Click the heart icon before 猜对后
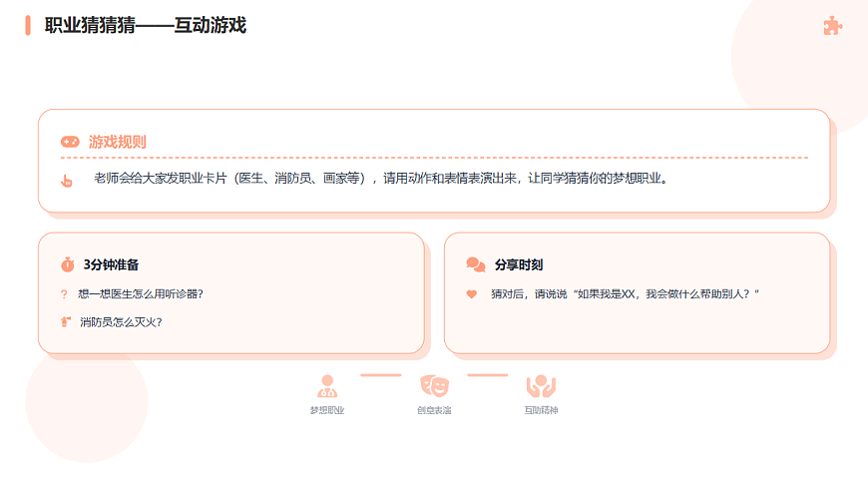Screen dimensions: 868x488 coord(472,294)
